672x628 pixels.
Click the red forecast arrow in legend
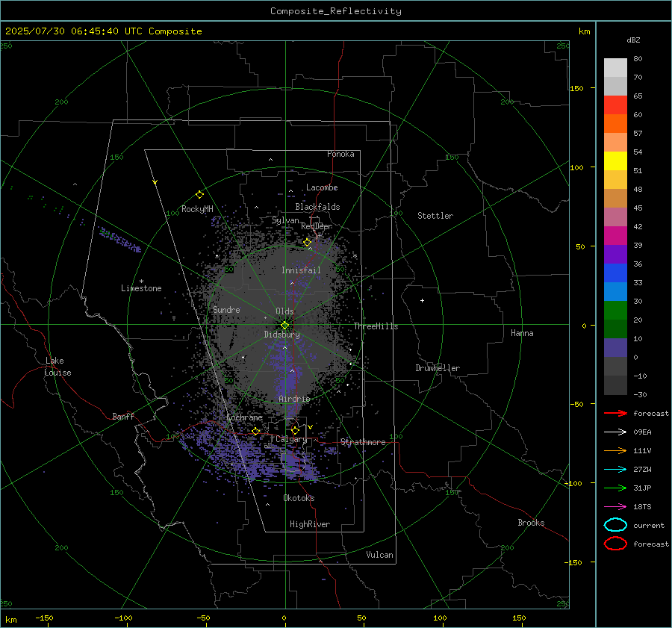tap(615, 413)
